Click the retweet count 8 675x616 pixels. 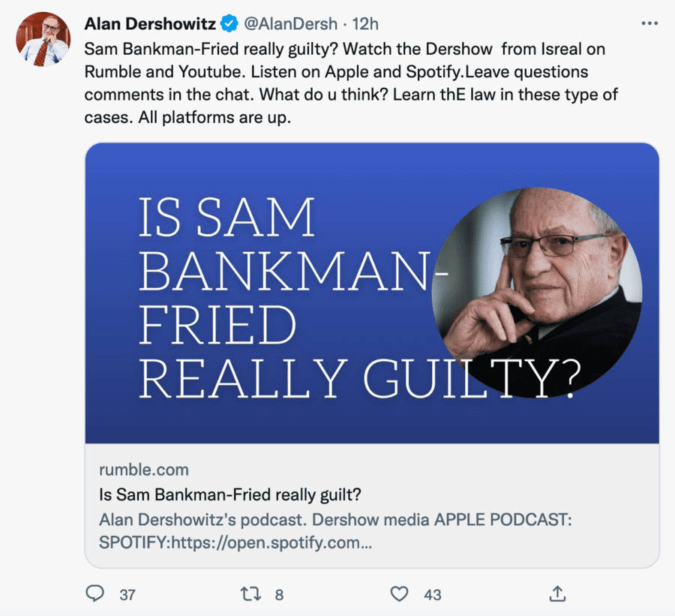pos(279,595)
